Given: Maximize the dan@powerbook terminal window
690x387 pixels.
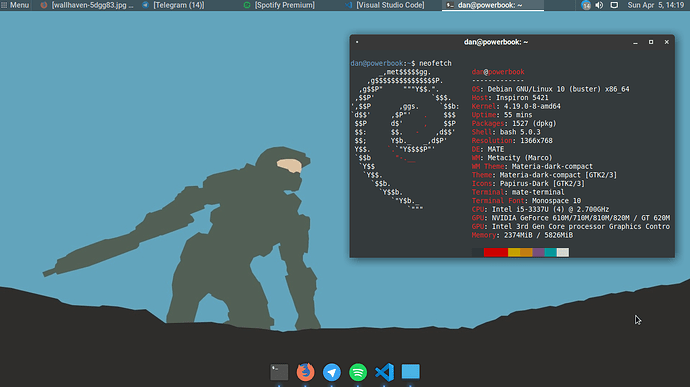Looking at the screenshot, I should point(651,42).
